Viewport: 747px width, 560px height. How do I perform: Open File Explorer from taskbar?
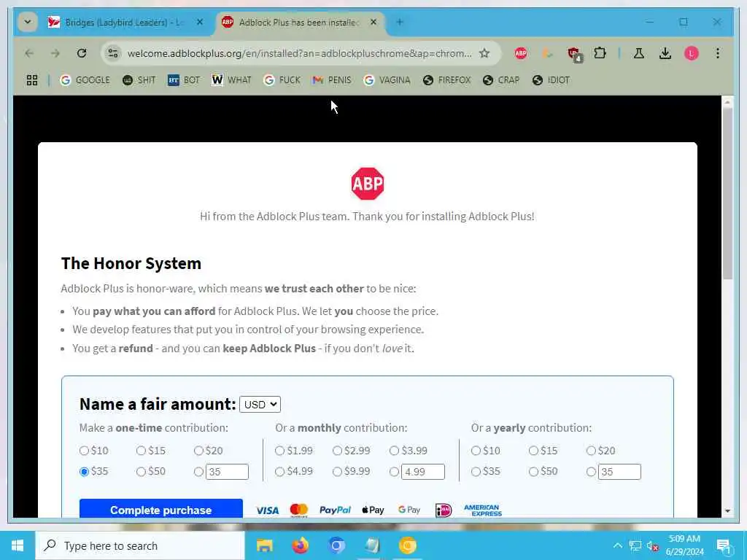[x=264, y=545]
